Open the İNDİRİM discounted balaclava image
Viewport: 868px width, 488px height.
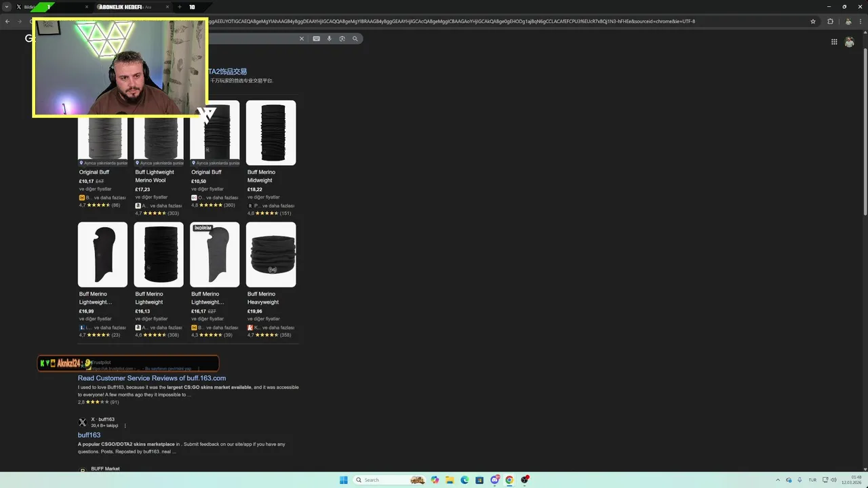pyautogui.click(x=215, y=254)
